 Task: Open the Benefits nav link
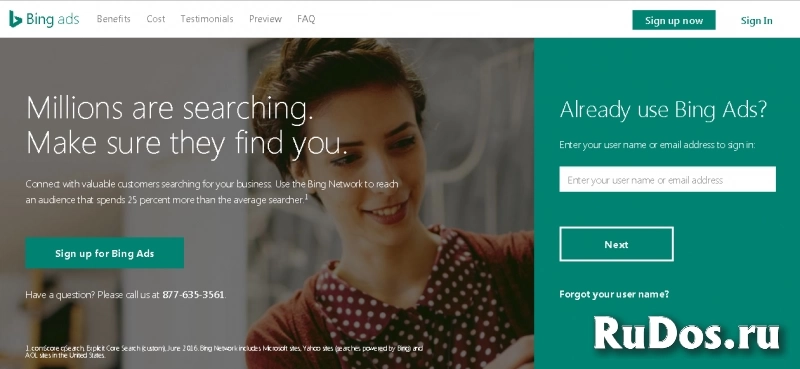coord(113,19)
